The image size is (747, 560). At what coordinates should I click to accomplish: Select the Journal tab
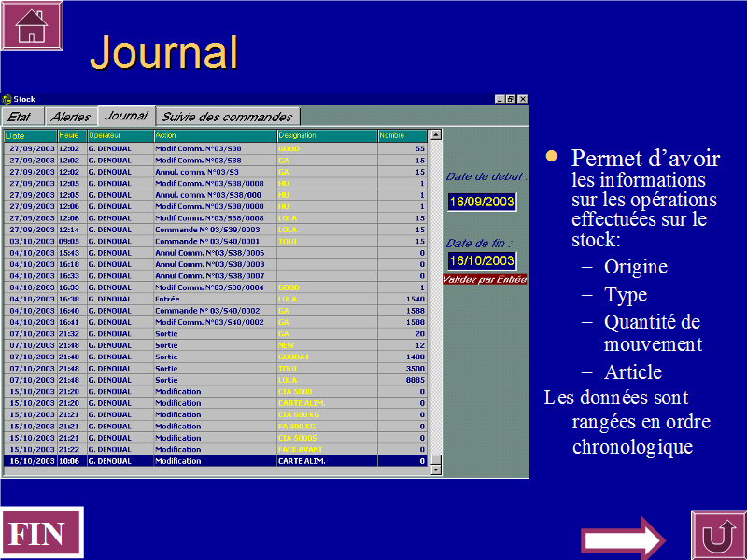[127, 116]
